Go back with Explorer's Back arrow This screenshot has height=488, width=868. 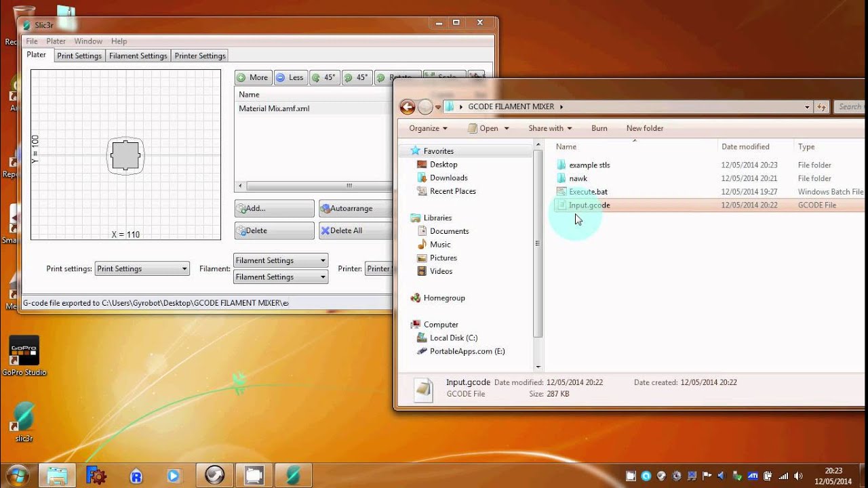408,107
